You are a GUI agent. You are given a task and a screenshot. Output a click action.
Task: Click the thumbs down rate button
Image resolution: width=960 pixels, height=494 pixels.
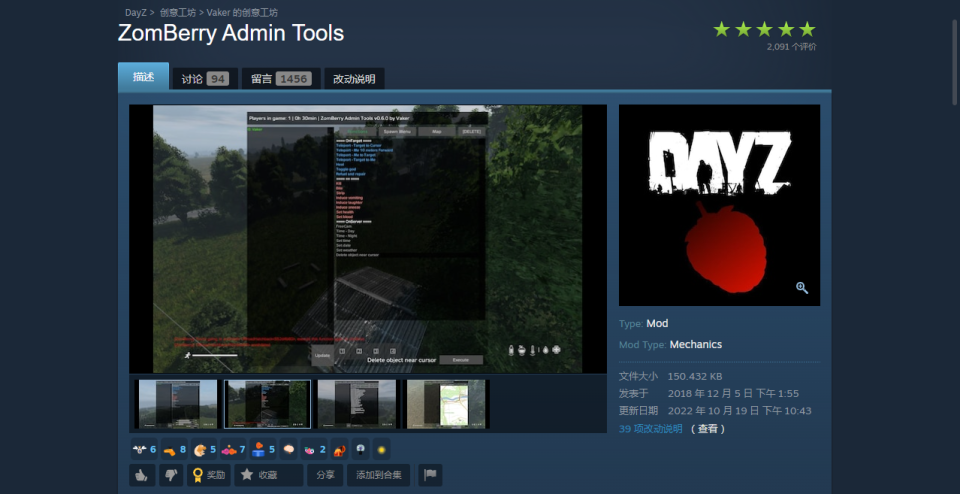click(170, 475)
